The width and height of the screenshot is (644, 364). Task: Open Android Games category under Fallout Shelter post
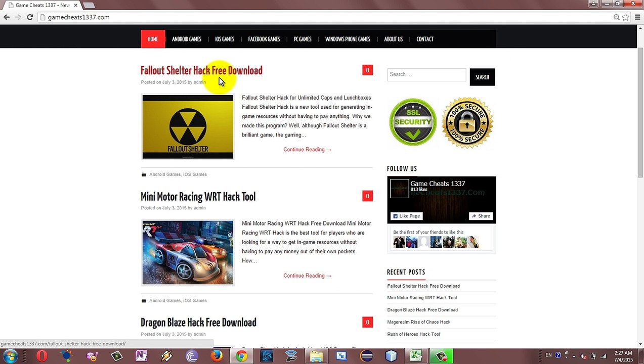tap(165, 174)
